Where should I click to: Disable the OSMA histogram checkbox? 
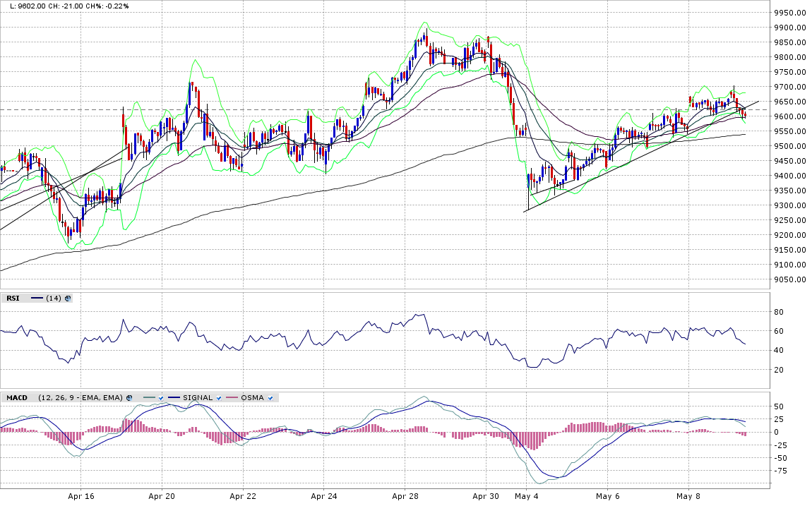pos(270,398)
